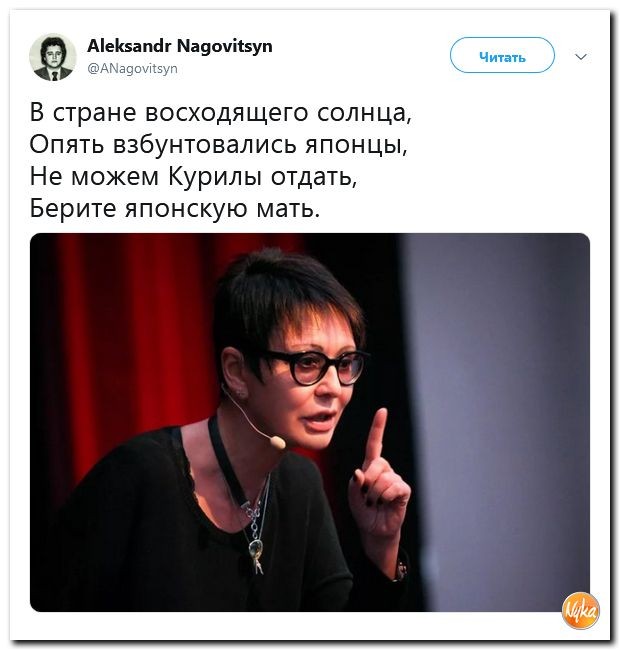Open Aleksandr Nagovitsyn's profile avatar

pos(53,57)
